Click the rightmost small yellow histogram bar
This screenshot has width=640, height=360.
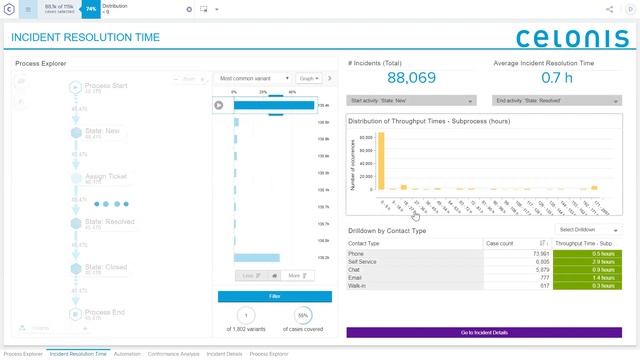(x=594, y=188)
